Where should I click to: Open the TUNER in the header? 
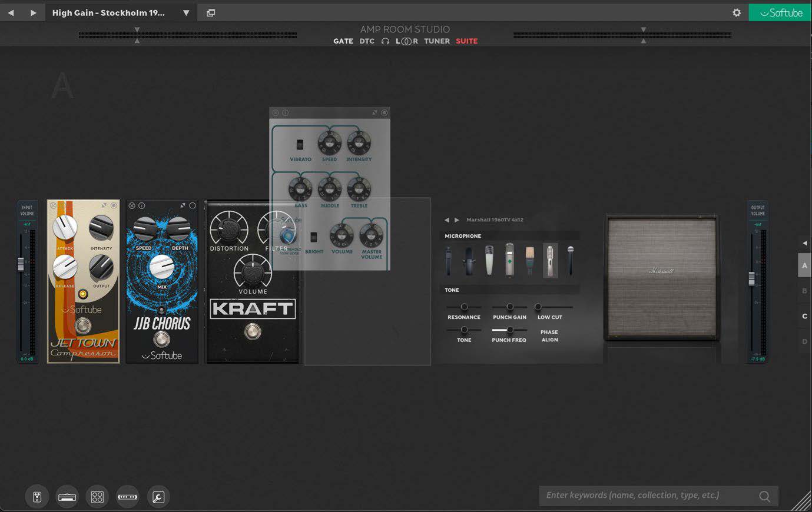point(436,41)
